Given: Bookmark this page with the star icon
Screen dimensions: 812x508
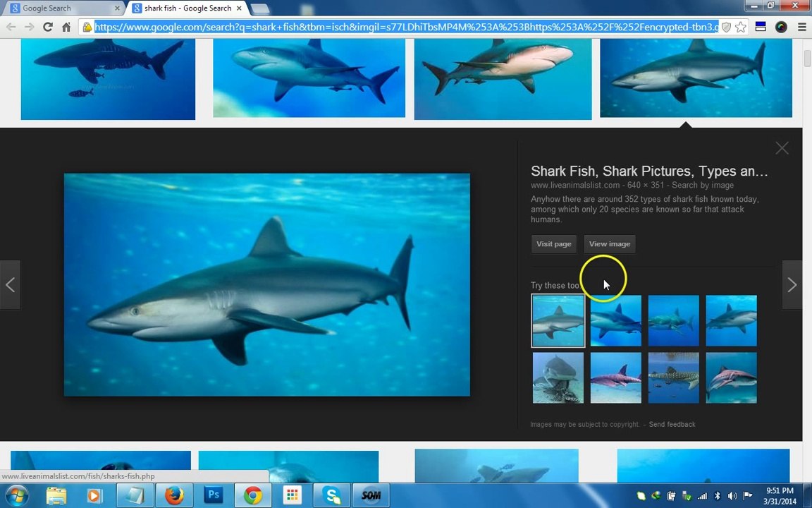Looking at the screenshot, I should click(741, 27).
